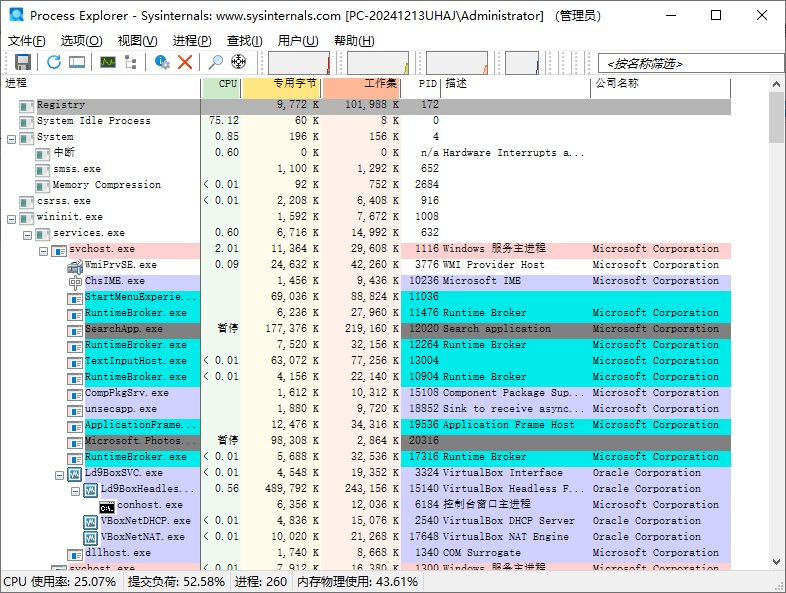Open the 用户(U) menu

(298, 41)
